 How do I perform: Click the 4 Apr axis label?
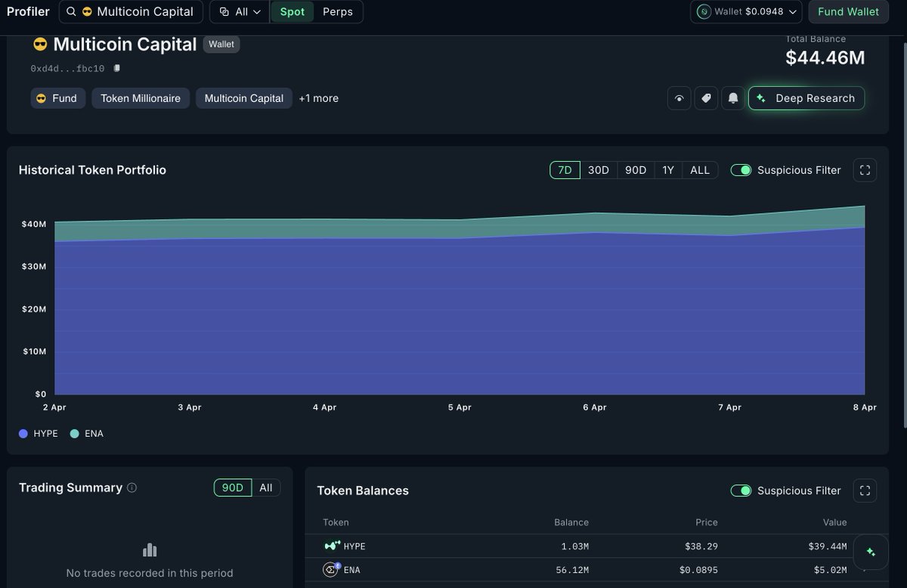324,407
